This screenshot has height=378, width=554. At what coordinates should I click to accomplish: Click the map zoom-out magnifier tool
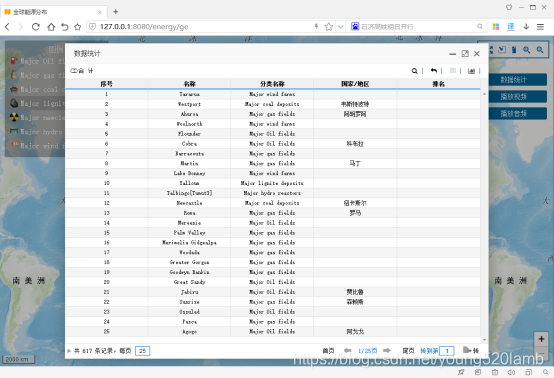point(540,50)
